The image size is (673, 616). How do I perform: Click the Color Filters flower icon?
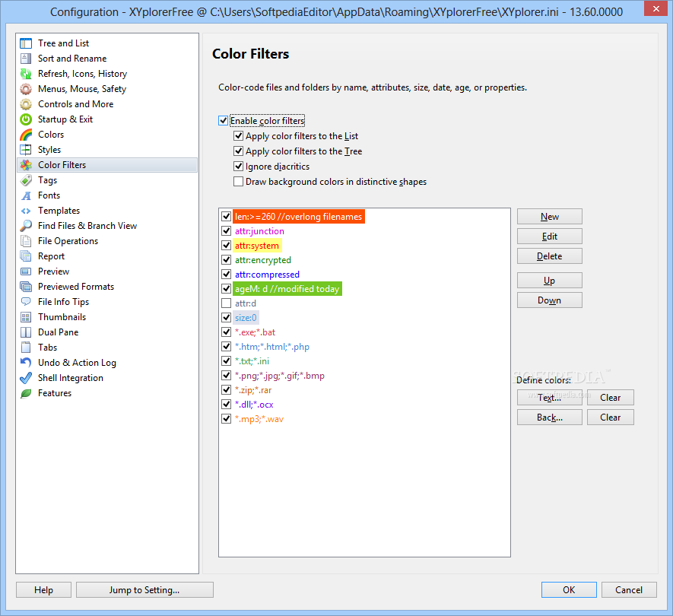click(26, 165)
